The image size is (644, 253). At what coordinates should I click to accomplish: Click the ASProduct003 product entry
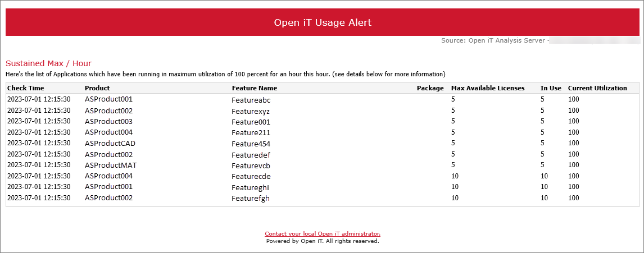[108, 121]
